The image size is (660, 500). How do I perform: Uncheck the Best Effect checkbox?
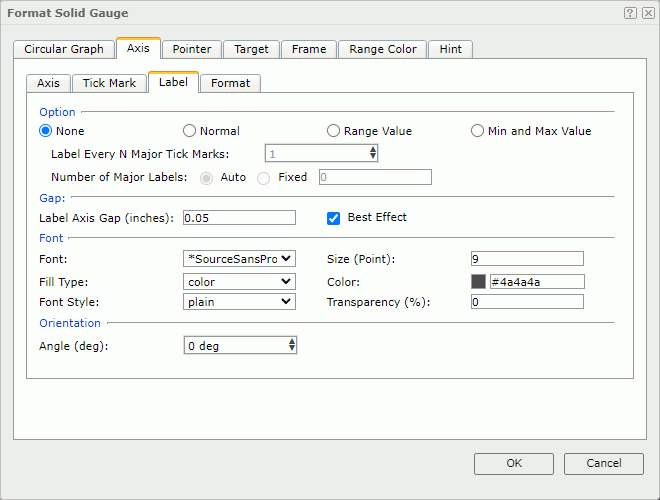click(334, 218)
